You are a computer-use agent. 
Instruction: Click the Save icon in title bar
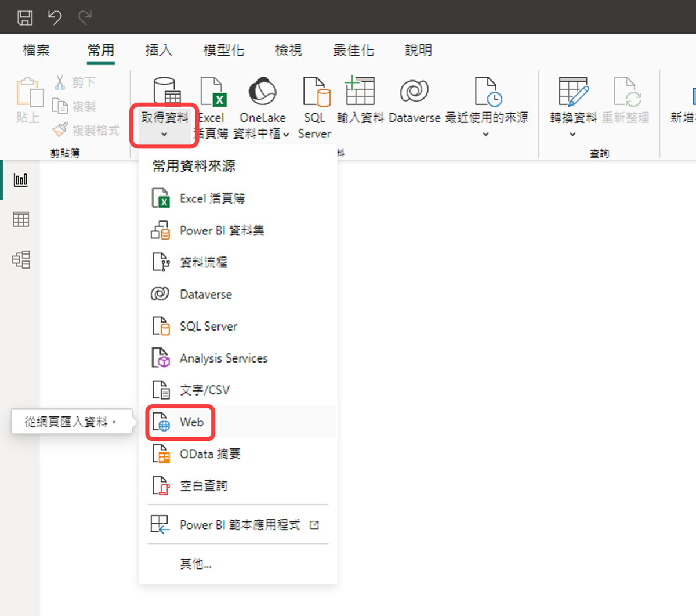tap(25, 17)
